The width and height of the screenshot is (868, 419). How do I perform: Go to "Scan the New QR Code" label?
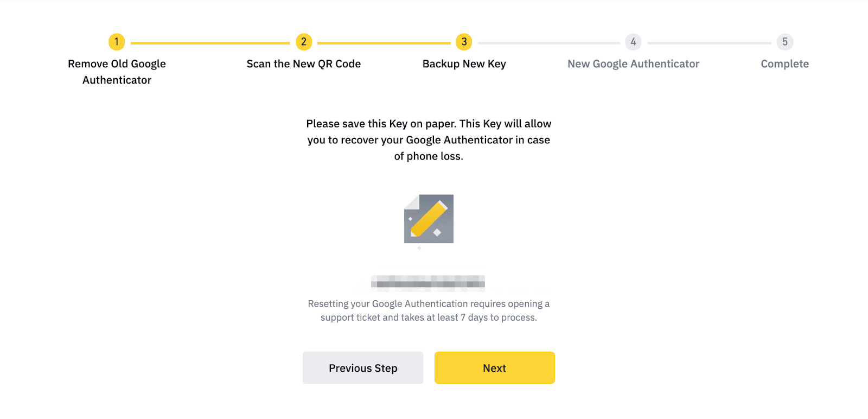[304, 64]
